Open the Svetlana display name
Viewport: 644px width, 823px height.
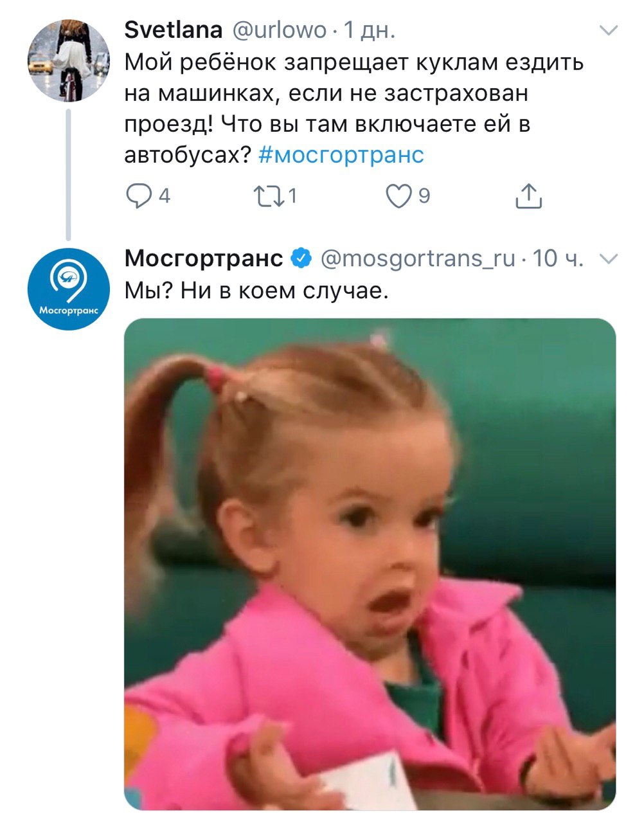tap(174, 30)
